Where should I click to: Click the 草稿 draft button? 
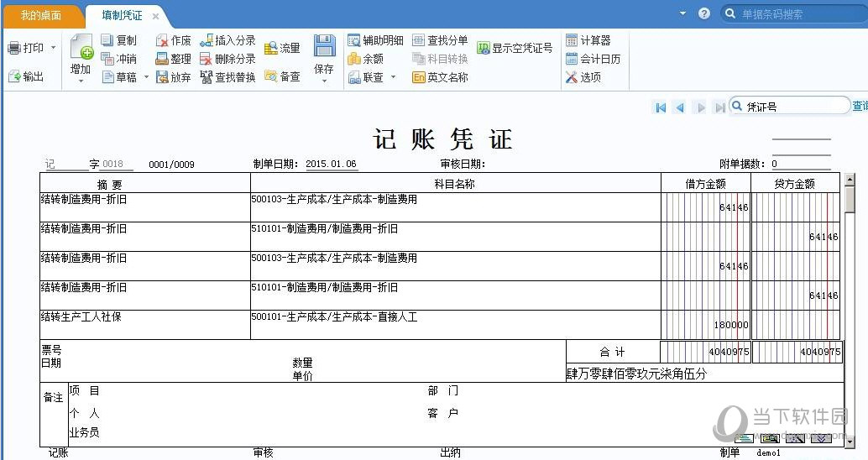click(x=118, y=77)
